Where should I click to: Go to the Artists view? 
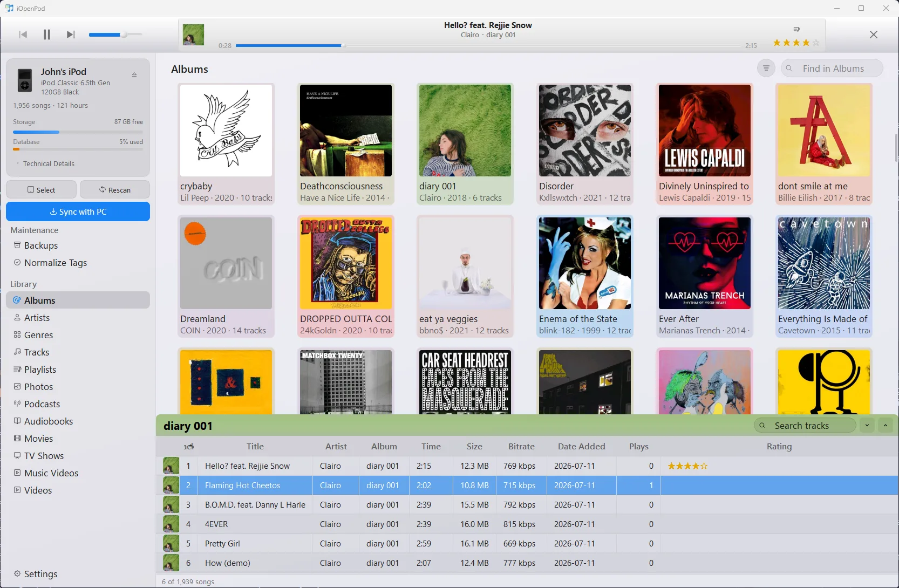(x=78, y=318)
